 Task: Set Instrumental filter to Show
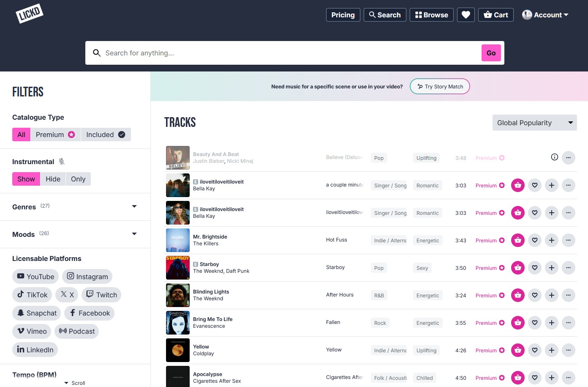(x=26, y=179)
